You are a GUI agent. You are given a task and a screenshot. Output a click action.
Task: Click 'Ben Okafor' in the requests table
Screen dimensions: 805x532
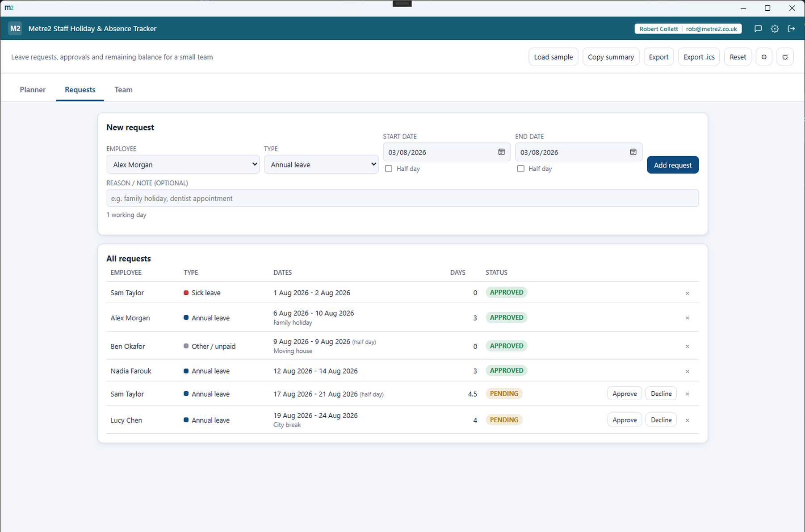click(x=128, y=346)
